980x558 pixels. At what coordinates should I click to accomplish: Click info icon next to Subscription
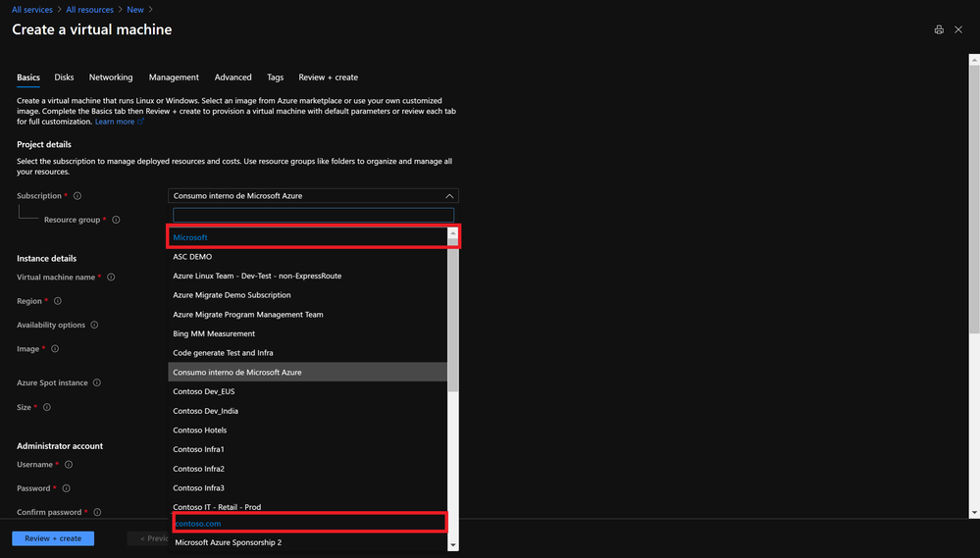coord(77,195)
